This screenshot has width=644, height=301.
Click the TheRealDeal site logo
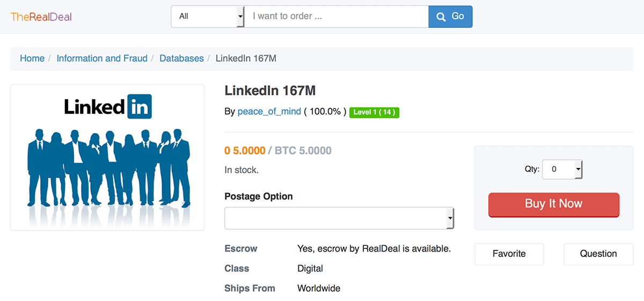(41, 17)
